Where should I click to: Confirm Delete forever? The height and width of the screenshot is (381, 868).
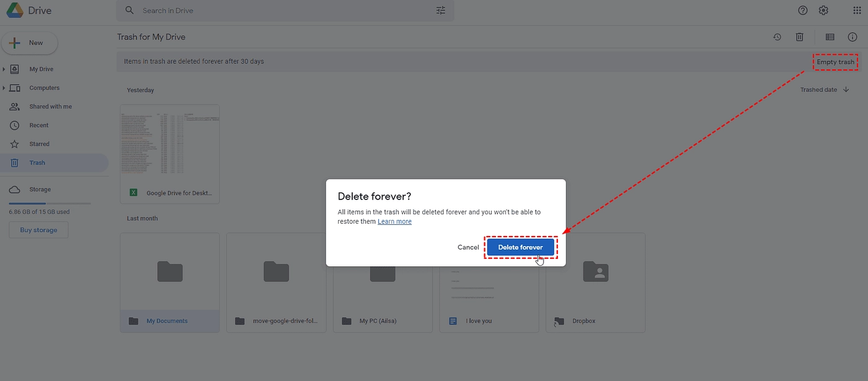click(x=521, y=247)
